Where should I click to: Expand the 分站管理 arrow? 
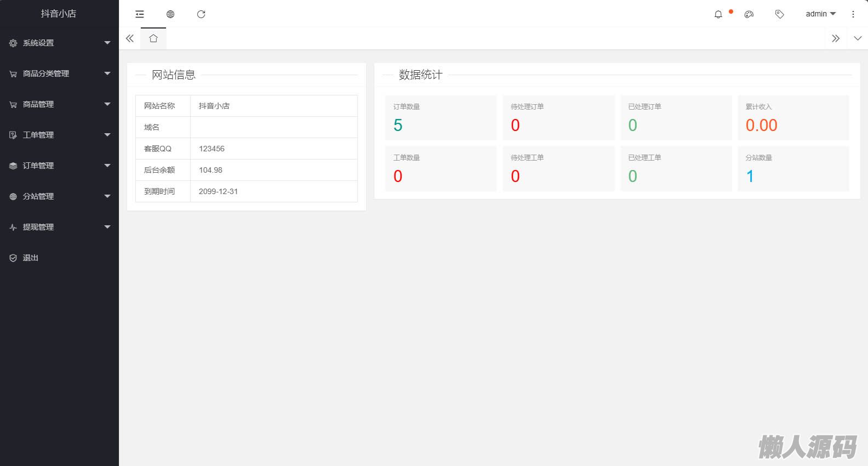pos(107,196)
